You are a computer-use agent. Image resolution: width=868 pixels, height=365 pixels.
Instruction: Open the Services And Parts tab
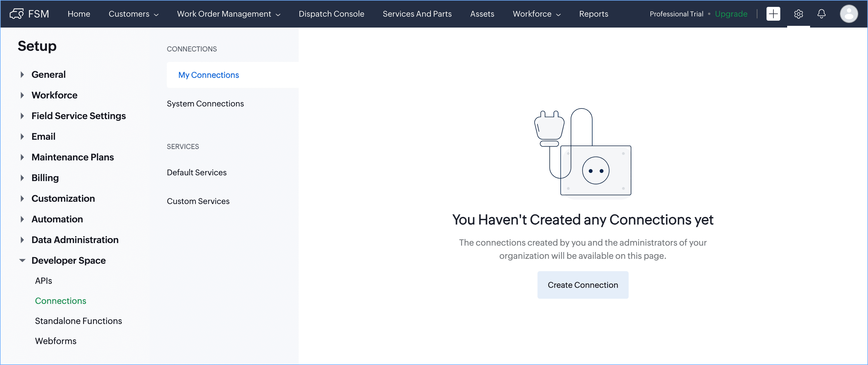(x=417, y=14)
